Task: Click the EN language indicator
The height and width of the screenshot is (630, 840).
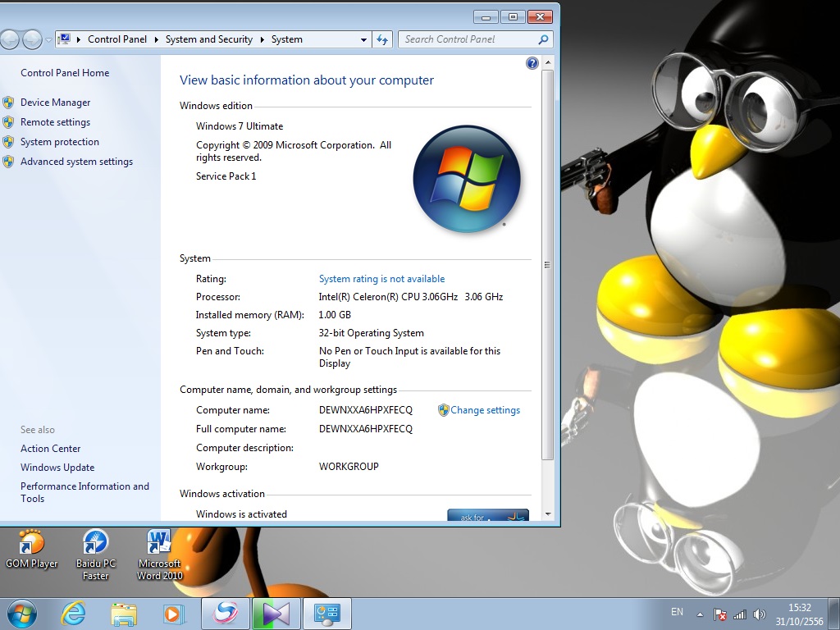Action: click(x=677, y=612)
